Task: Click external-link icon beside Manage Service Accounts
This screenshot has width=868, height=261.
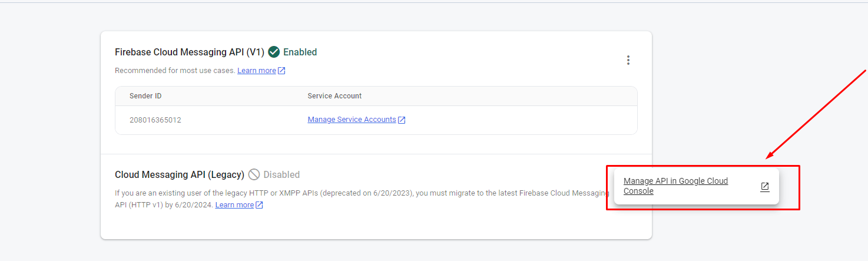Action: (x=402, y=120)
